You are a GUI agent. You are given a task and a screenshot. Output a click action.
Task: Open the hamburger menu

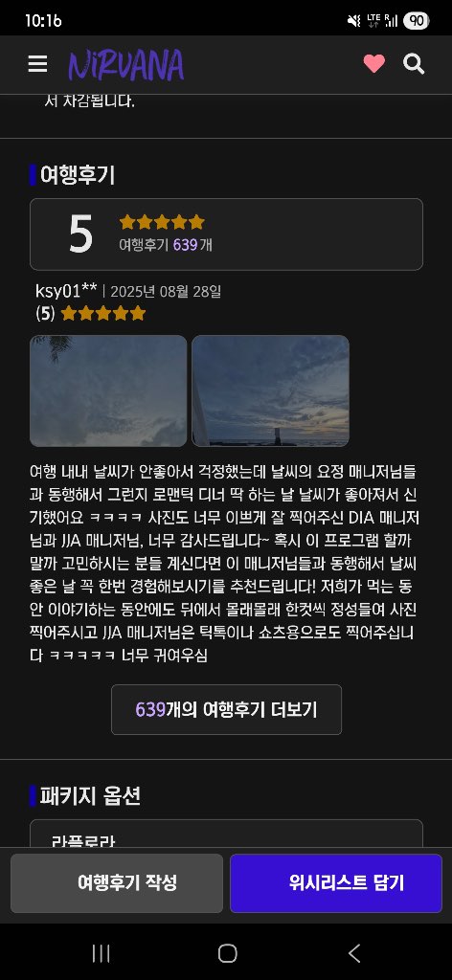37,64
